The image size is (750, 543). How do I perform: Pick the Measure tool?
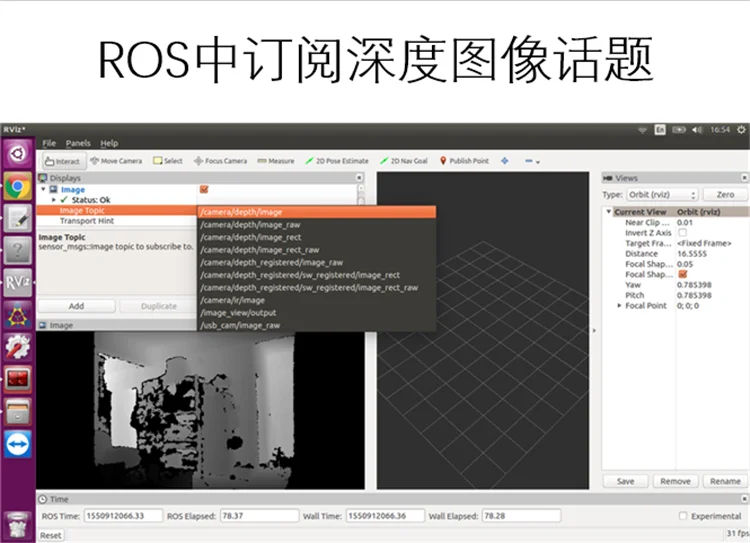coord(276,161)
